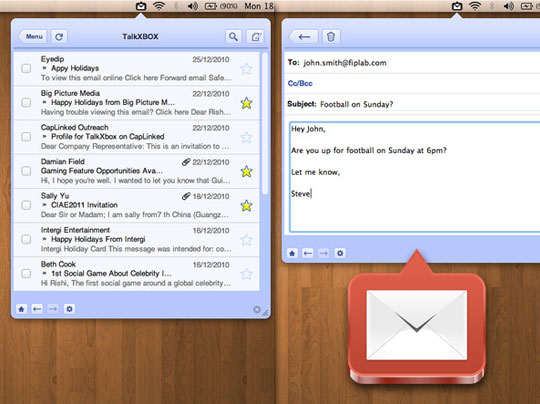540x404 pixels.
Task: Open settings gear in compose window footer
Action: click(x=340, y=253)
